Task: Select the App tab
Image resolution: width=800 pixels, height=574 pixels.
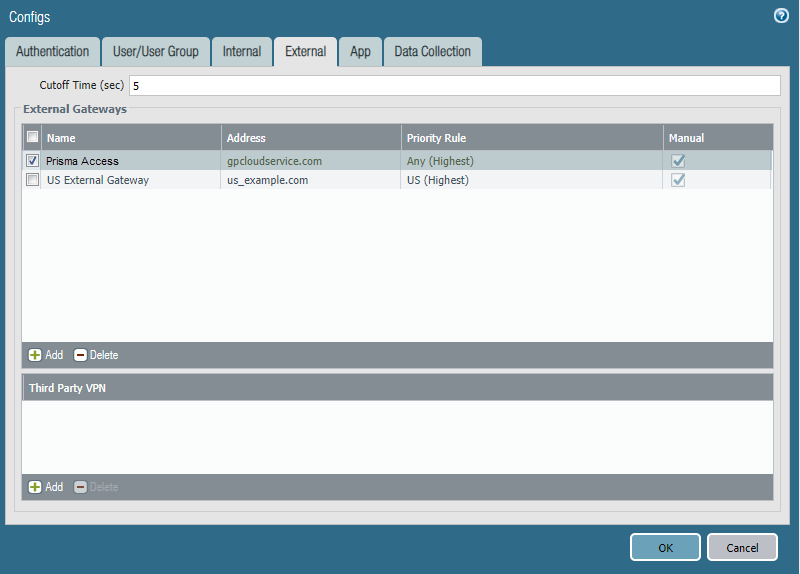Action: click(x=360, y=52)
